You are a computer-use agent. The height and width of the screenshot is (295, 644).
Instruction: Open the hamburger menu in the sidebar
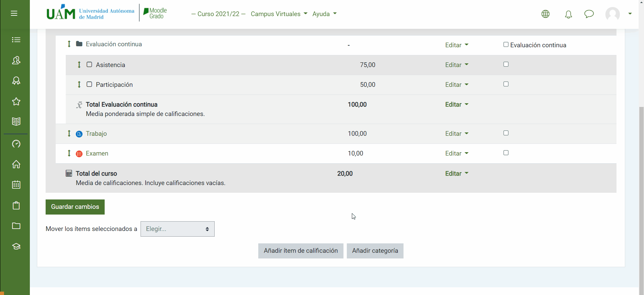tap(14, 13)
